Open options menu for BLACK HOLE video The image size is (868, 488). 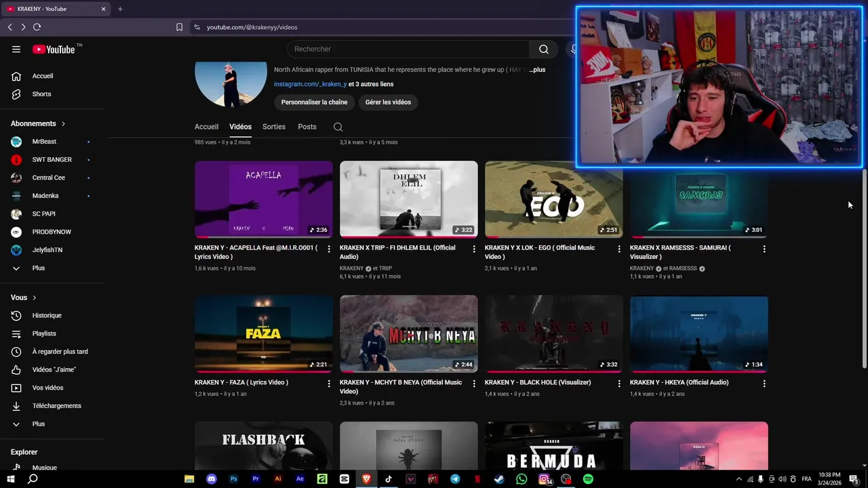pyautogui.click(x=619, y=384)
